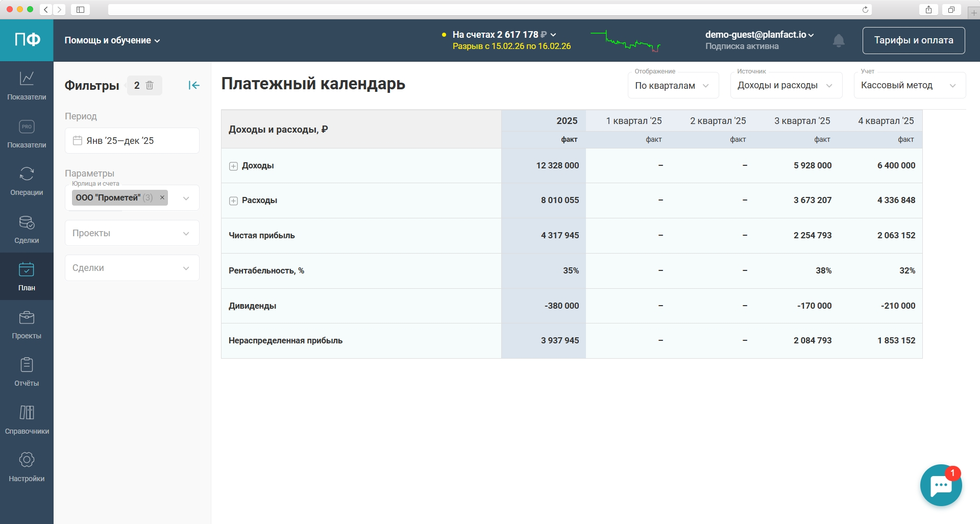Clear filters with trash icon

(x=150, y=85)
